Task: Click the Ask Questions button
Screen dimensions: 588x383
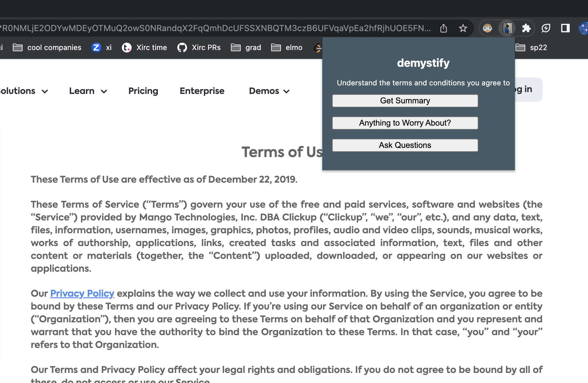Action: point(405,145)
